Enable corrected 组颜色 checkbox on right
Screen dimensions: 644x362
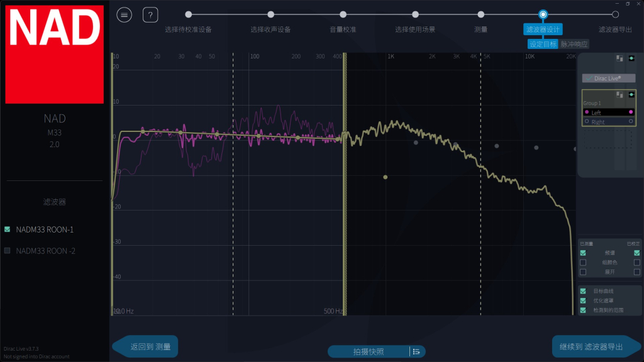636,262
